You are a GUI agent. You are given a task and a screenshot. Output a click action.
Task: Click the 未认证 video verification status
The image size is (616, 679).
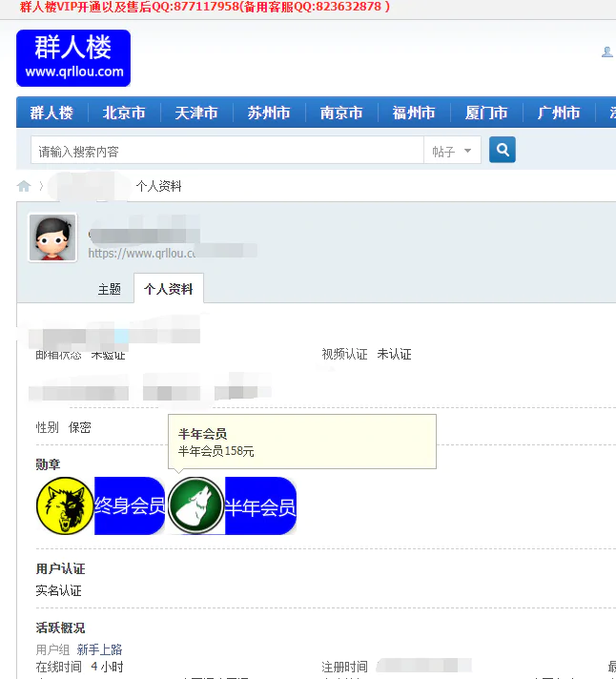point(394,354)
